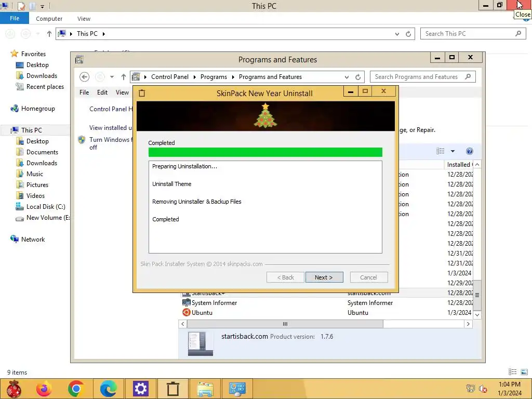The height and width of the screenshot is (399, 532).
Task: Launch Google Chrome from the taskbar
Action: click(x=76, y=389)
